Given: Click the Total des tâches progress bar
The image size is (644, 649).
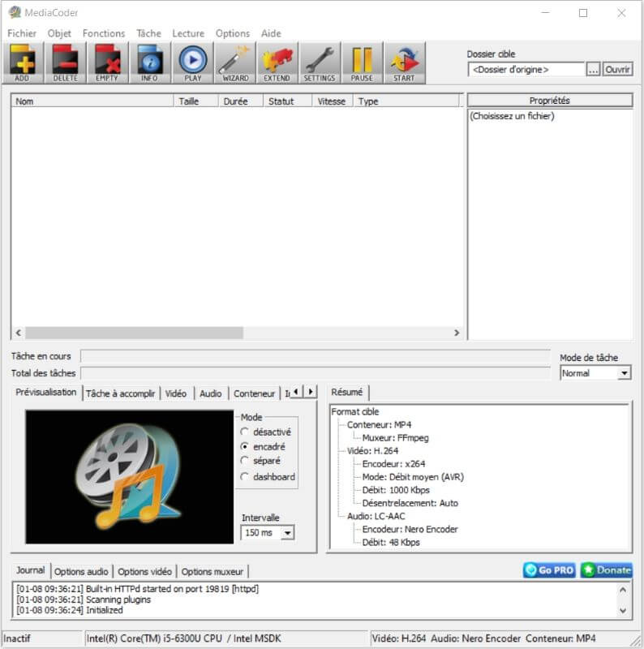Looking at the screenshot, I should (316, 373).
